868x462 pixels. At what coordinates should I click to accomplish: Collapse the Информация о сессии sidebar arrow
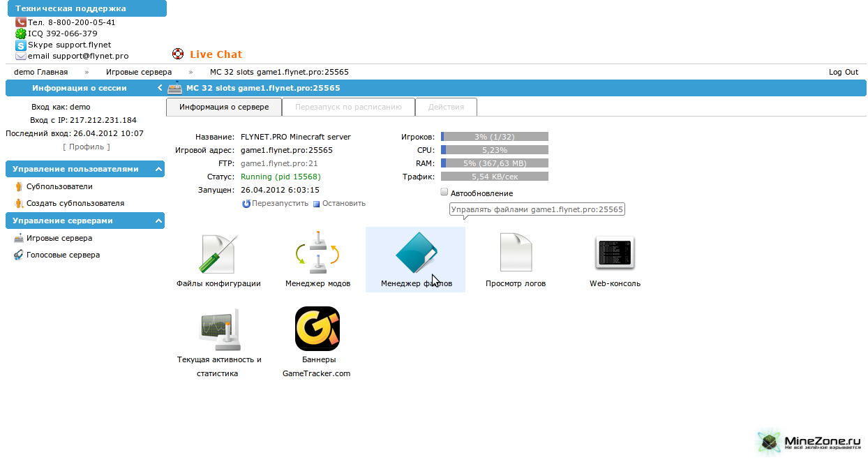160,88
